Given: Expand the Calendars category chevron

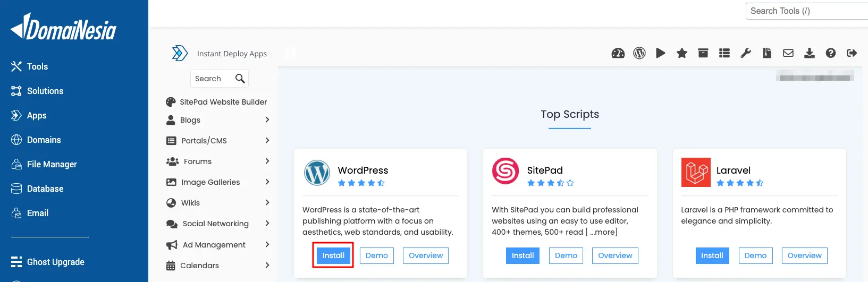Looking at the screenshot, I should pyautogui.click(x=267, y=265).
